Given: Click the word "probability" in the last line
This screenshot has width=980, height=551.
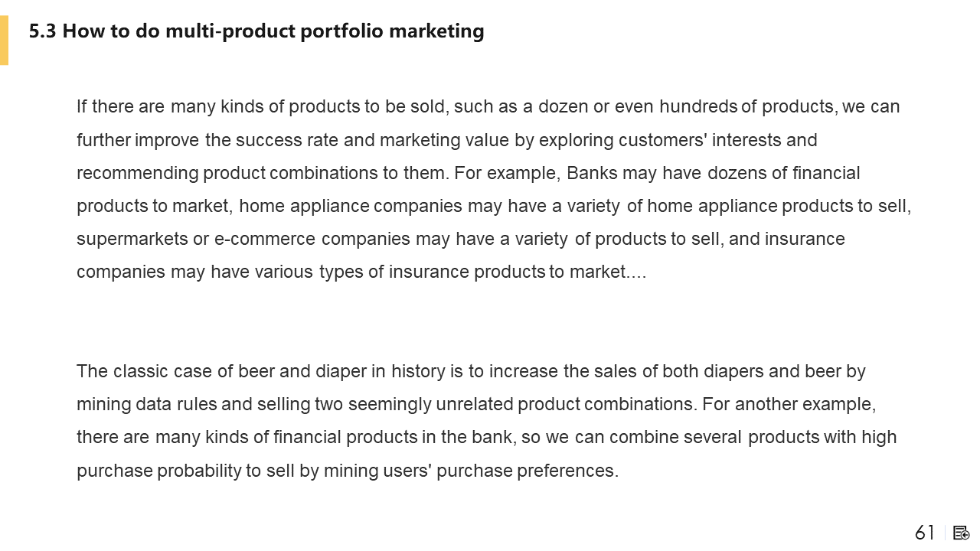Looking at the screenshot, I should [x=199, y=471].
